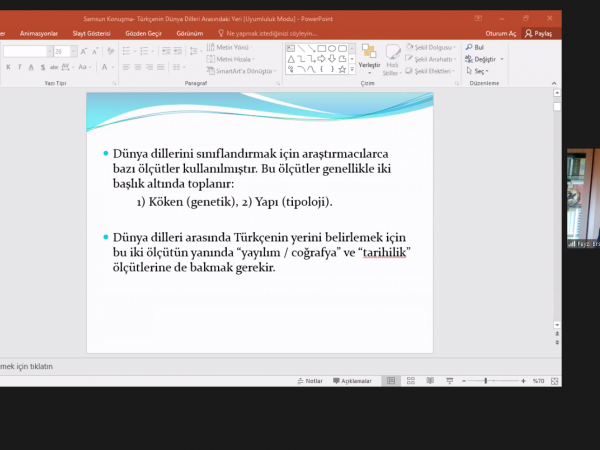The height and width of the screenshot is (450, 600).
Task: Start the slide show from status bar
Action: tap(450, 381)
